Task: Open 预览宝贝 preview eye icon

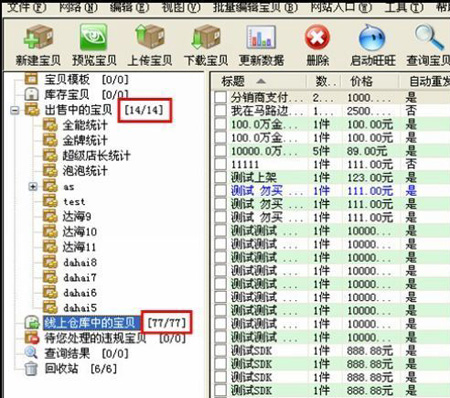Action: [94, 37]
